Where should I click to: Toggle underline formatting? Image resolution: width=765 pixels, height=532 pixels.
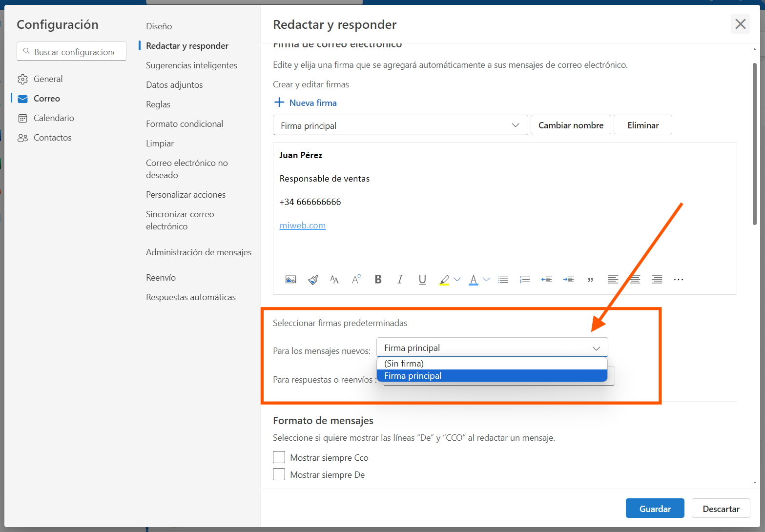click(x=422, y=279)
